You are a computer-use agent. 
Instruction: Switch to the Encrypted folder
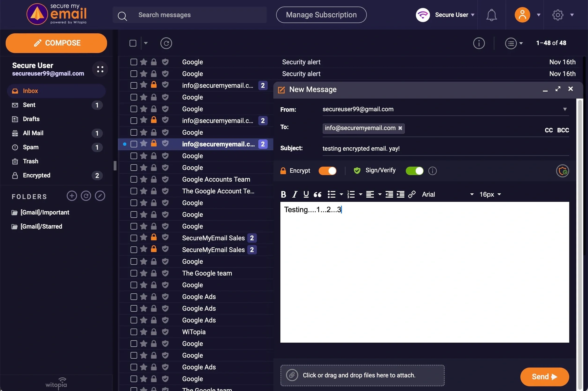(37, 175)
